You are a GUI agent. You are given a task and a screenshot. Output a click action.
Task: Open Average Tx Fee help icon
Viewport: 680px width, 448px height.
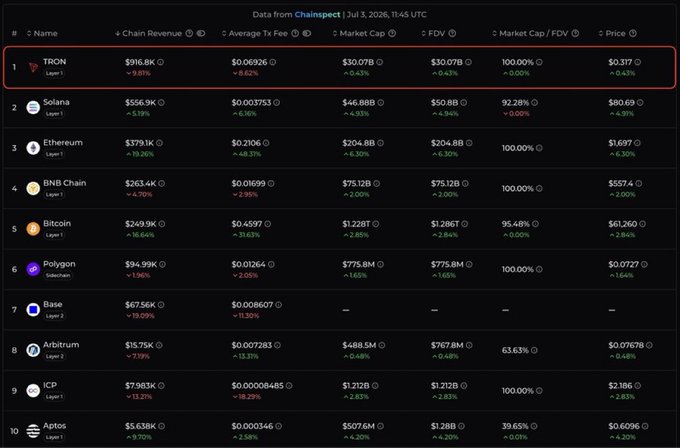[x=295, y=33]
